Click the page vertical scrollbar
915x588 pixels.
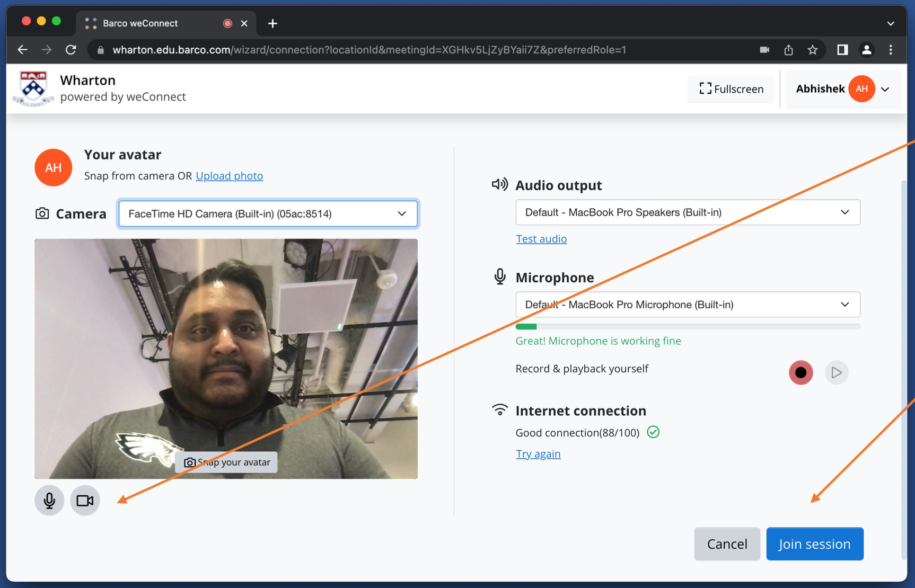click(904, 369)
